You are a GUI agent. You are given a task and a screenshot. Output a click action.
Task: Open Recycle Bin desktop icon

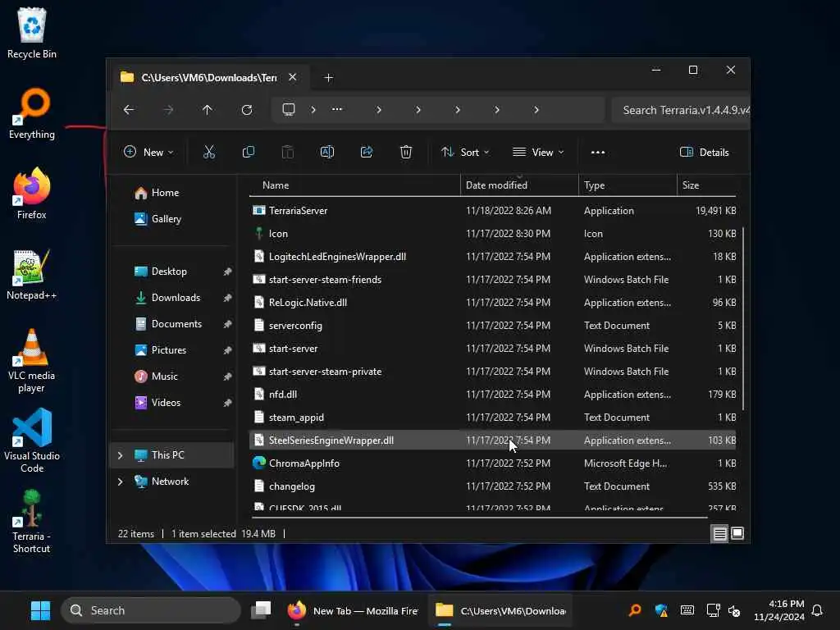(32, 33)
